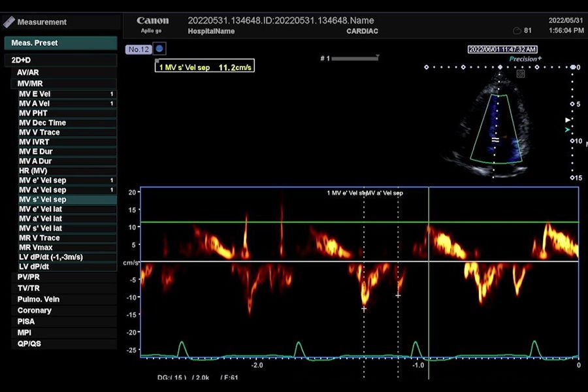Click the white triangle marker on the depth scale
588x392 pixels.
[x=568, y=120]
